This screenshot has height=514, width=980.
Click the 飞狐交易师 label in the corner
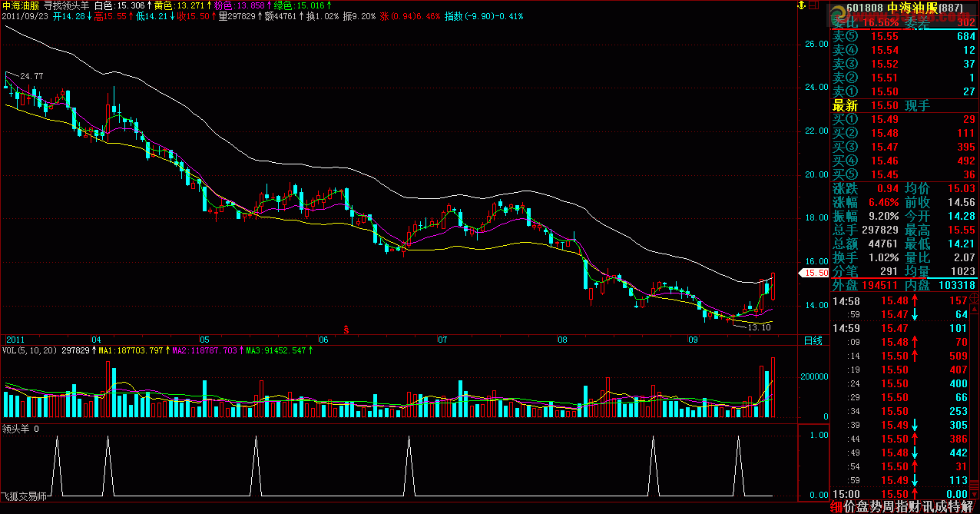point(23,497)
